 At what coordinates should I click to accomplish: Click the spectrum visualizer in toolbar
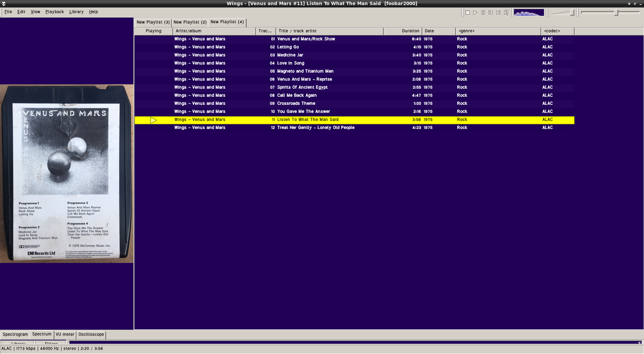[x=529, y=13]
